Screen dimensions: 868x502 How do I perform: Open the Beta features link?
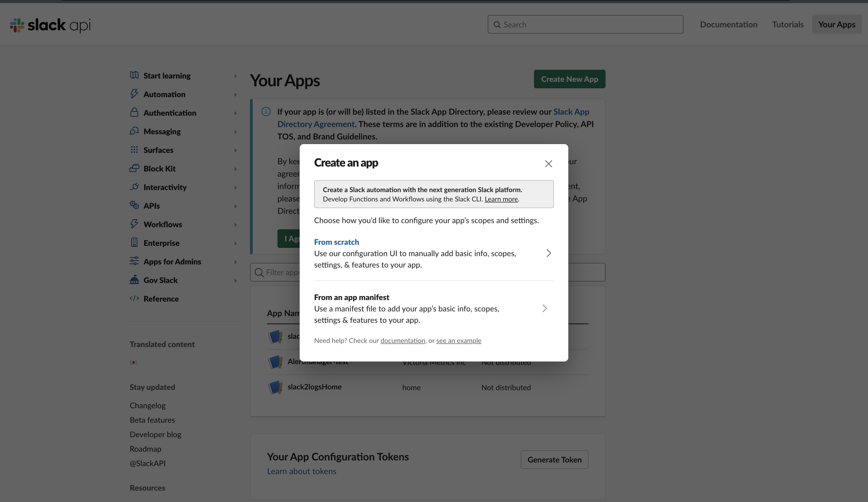point(152,420)
